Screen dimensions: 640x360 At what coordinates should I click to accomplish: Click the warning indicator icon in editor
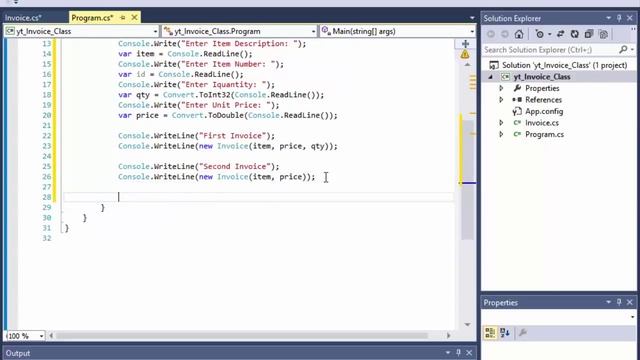tap(465, 54)
